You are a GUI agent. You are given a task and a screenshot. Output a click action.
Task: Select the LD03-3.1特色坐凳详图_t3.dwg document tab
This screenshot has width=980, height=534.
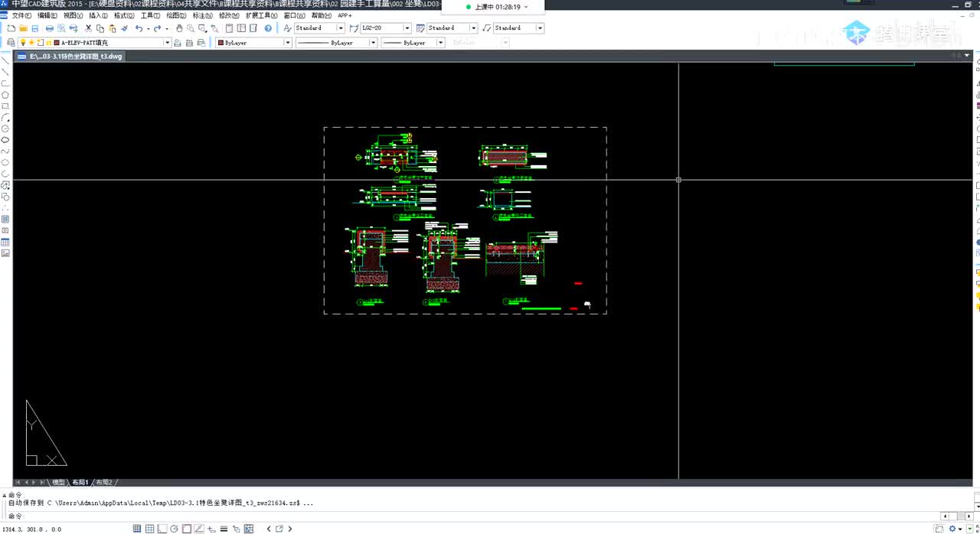point(70,57)
